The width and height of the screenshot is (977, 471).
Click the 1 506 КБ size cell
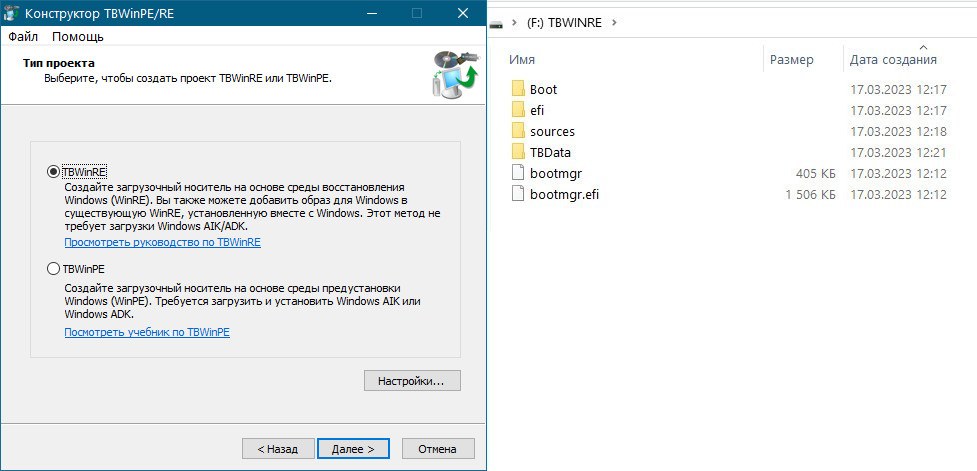pyautogui.click(x=811, y=194)
